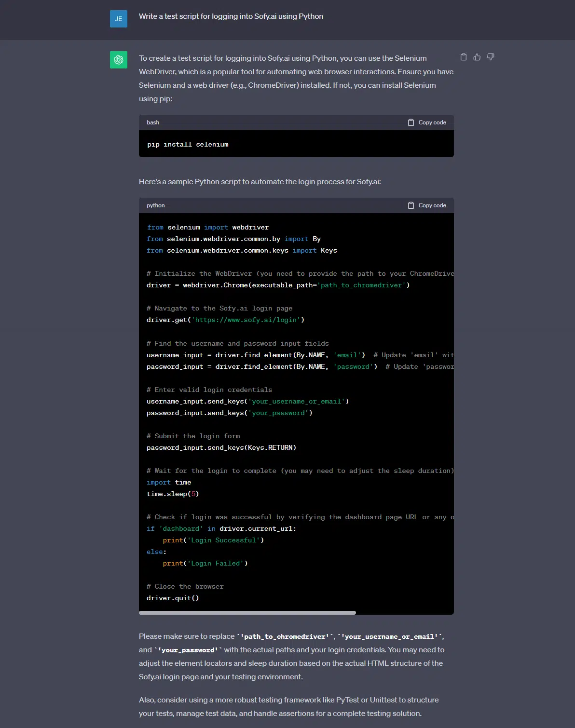Click the username_input find_element line
This screenshot has width=575, height=728.
pos(300,355)
